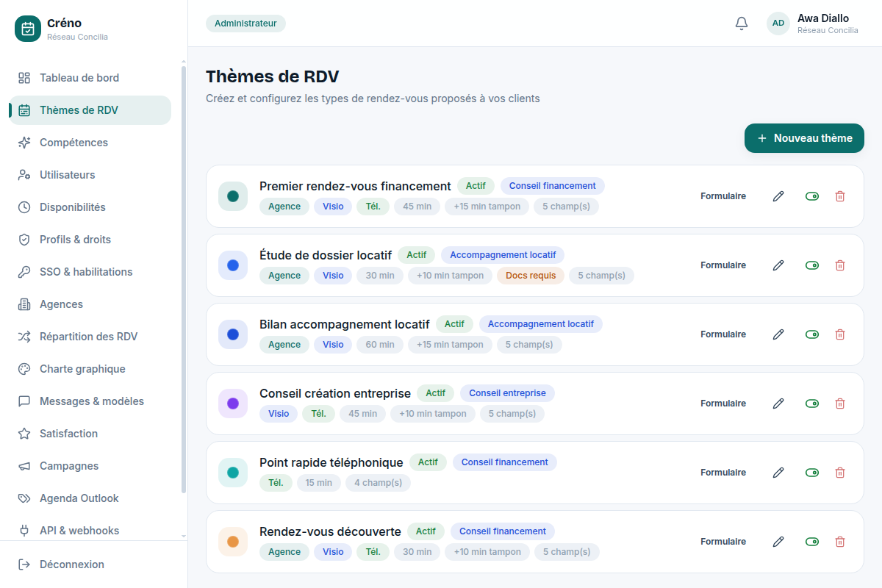Delete Point rapide téléphonique theme

(840, 473)
